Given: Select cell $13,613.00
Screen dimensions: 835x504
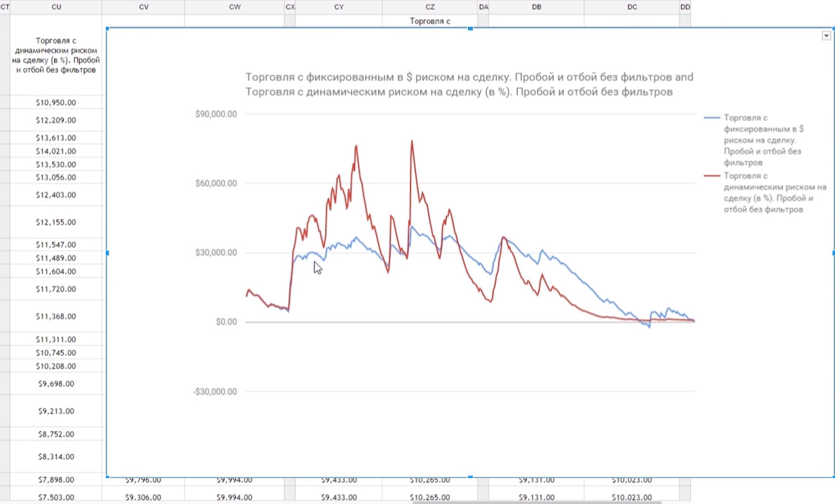Looking at the screenshot, I should click(x=56, y=137).
